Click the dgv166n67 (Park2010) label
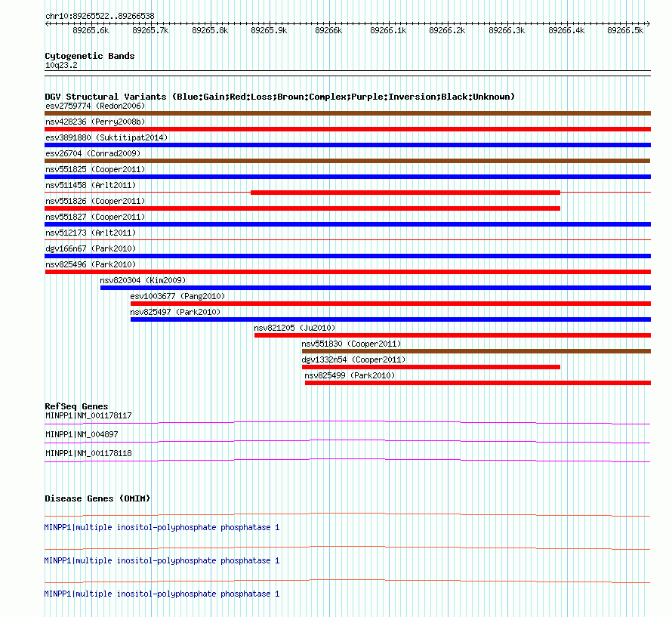 [x=91, y=248]
